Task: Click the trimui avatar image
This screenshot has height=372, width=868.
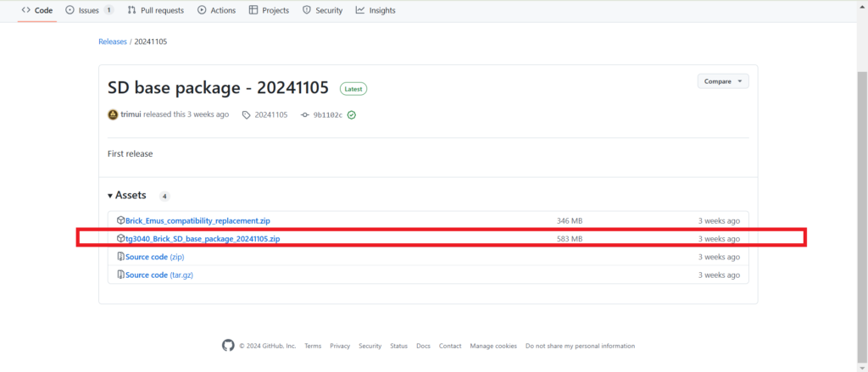Action: [x=113, y=115]
